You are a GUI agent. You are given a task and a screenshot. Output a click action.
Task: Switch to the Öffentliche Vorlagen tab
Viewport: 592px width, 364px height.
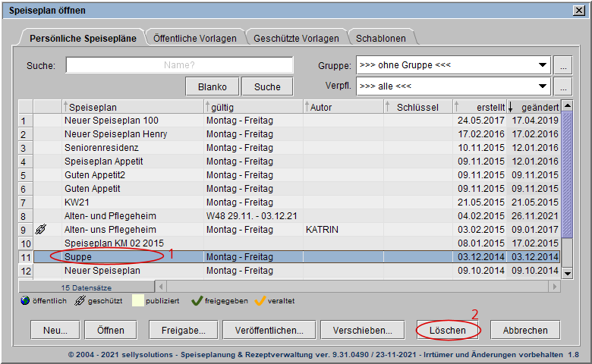[x=194, y=38]
